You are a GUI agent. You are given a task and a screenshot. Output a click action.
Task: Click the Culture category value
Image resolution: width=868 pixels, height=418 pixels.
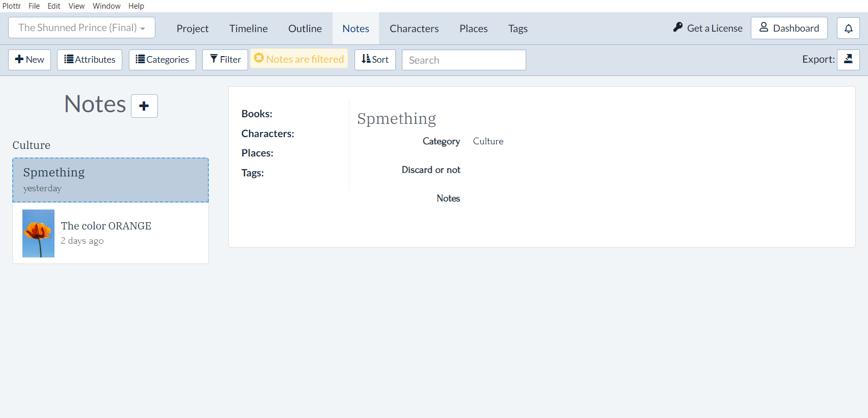(x=488, y=141)
